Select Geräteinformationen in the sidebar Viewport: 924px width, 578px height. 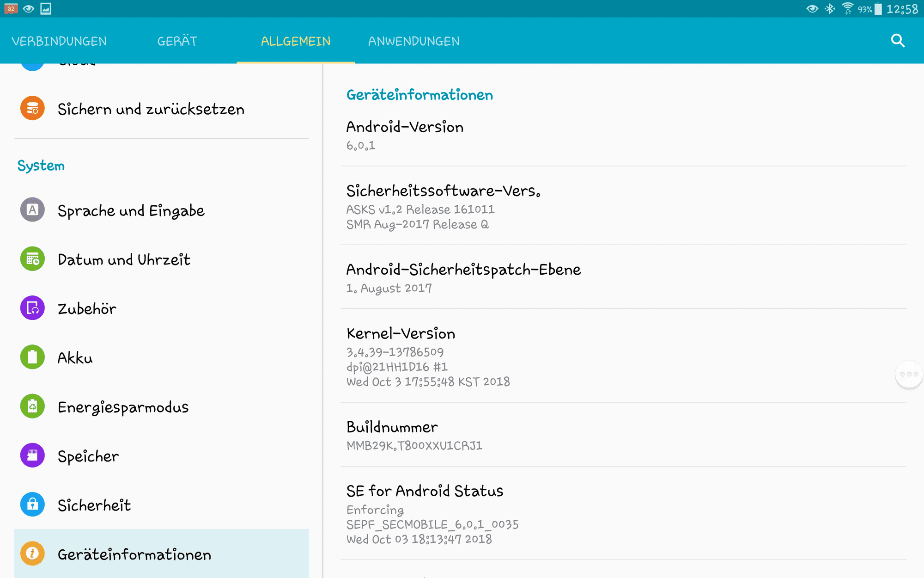coord(162,553)
